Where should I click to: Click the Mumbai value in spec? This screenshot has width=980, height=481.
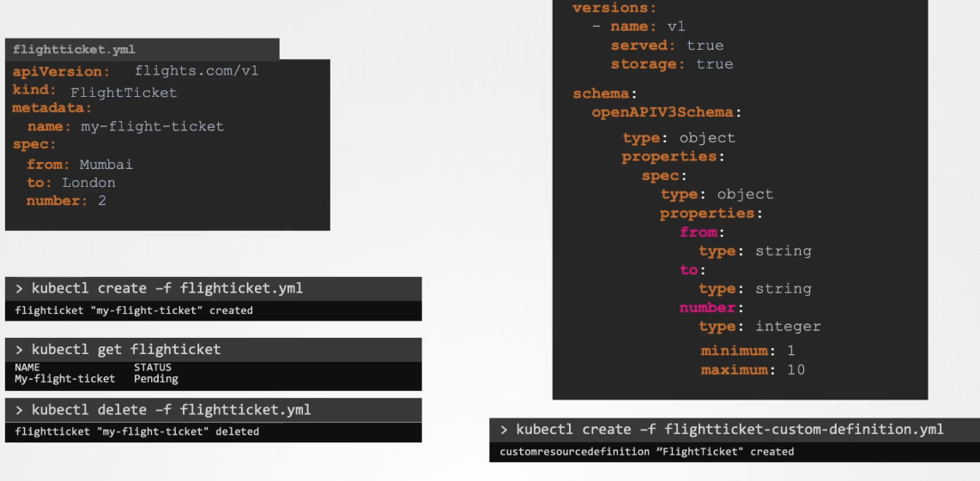106,164
